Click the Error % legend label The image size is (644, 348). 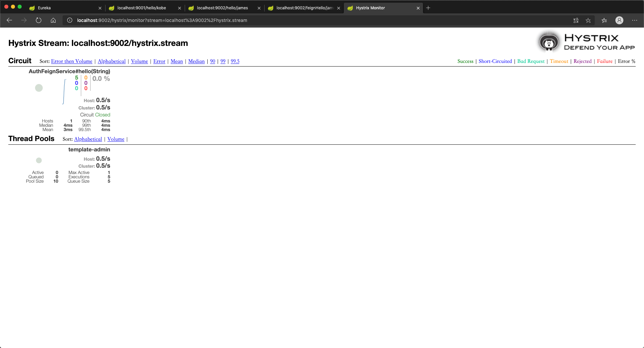tap(627, 61)
